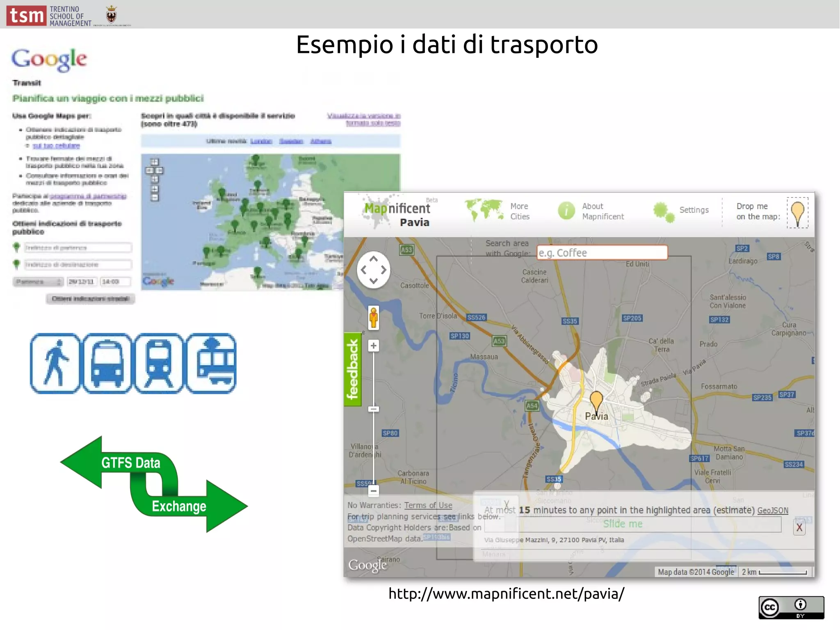Open More Cities world map icon
The width and height of the screenshot is (840, 630).
coord(484,209)
